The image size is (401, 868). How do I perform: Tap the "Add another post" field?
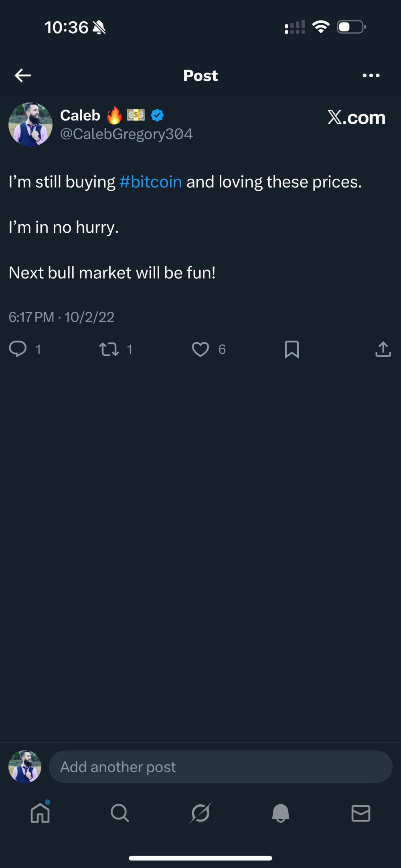[x=220, y=767]
